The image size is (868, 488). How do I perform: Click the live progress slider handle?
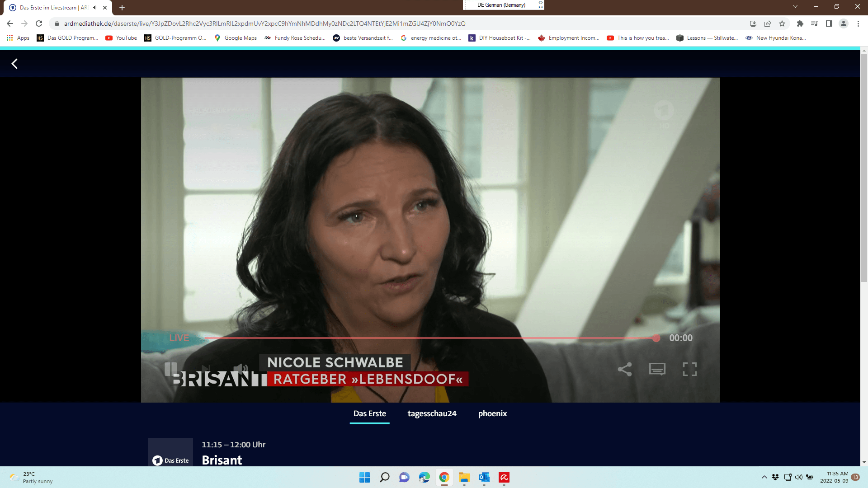click(656, 338)
